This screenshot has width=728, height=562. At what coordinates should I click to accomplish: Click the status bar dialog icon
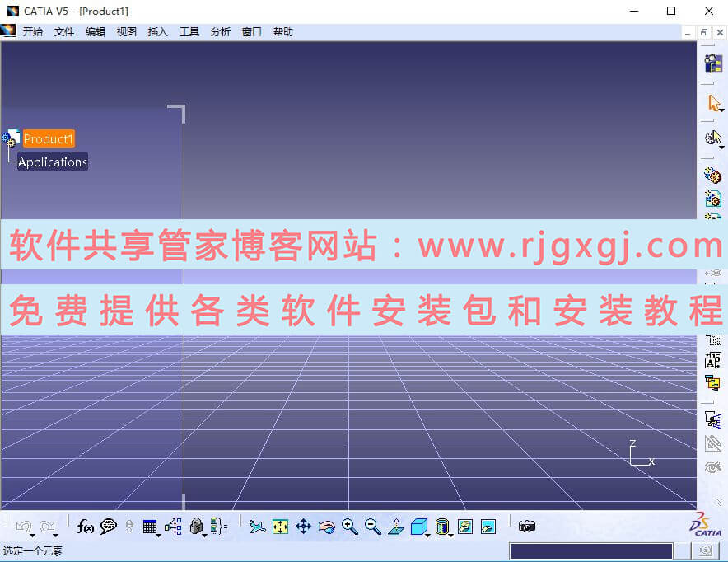[x=706, y=551]
